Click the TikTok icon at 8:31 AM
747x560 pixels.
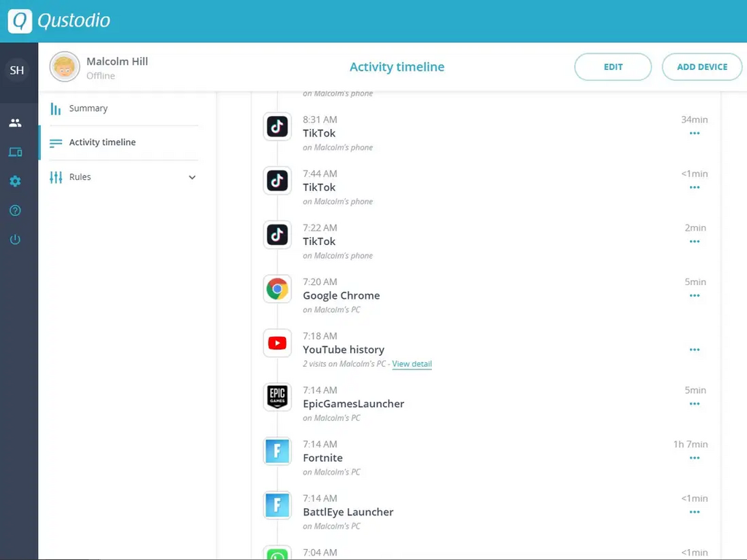[277, 127]
